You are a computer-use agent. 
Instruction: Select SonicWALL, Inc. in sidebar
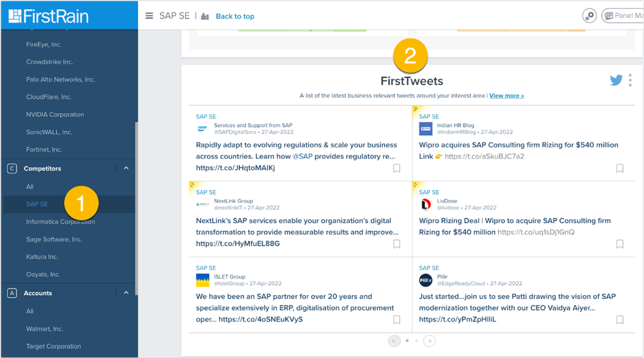click(x=49, y=132)
